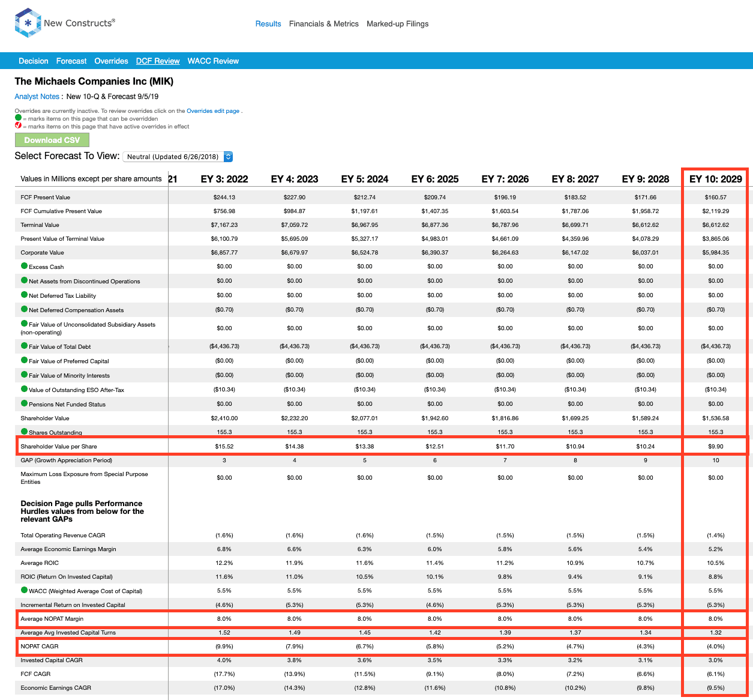The image size is (753, 700).
Task: Go to the WACC Review page
Action: [213, 61]
